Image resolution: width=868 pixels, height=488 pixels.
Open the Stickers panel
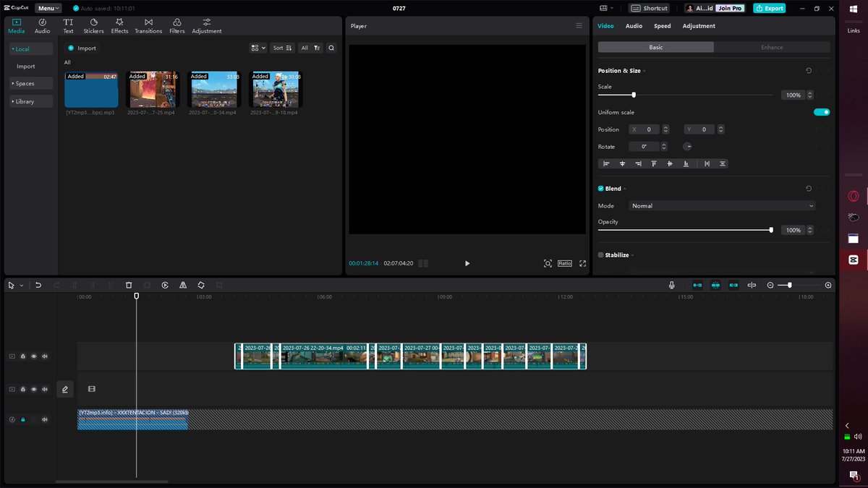coord(93,26)
